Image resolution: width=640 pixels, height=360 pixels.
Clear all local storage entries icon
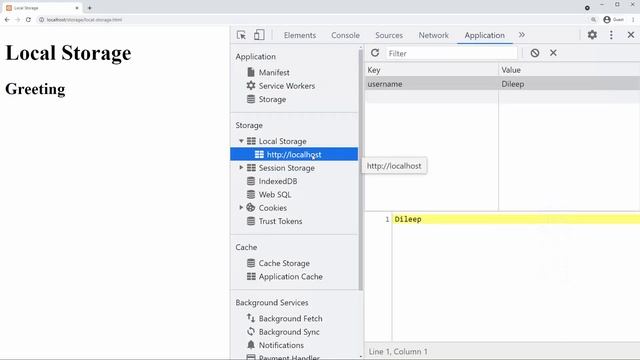535,53
